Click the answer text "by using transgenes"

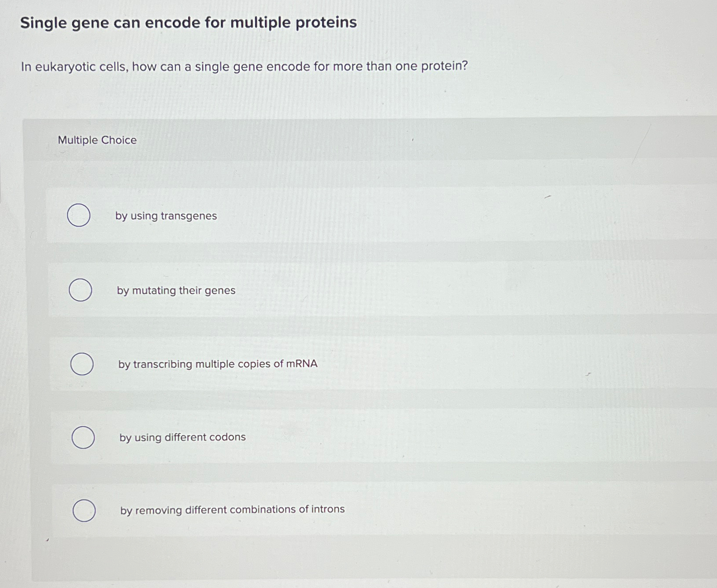165,216
